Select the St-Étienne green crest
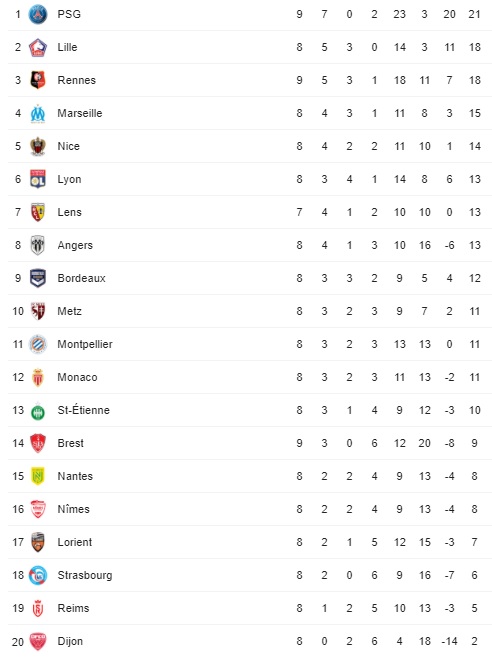Viewport: 492px width, 662px height. (x=38, y=410)
